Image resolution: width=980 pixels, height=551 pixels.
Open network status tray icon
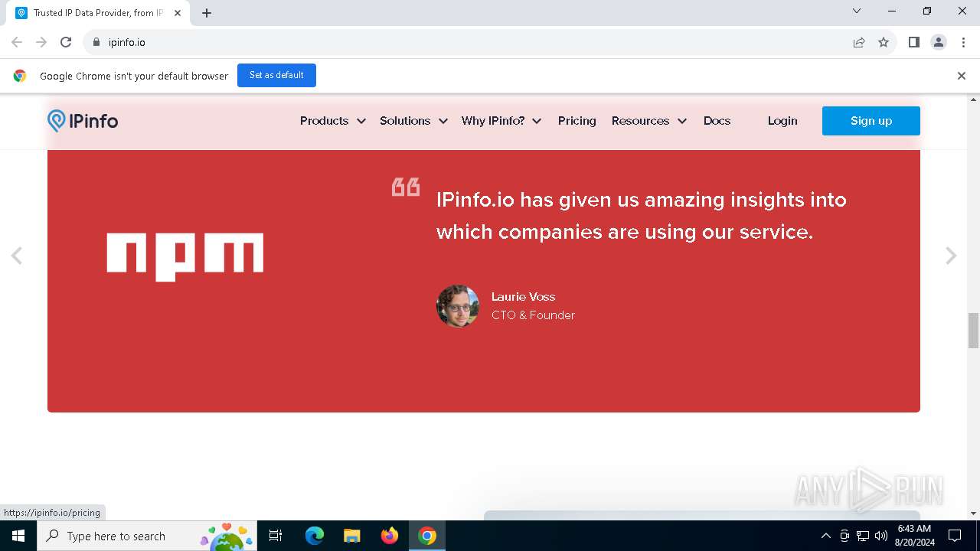tap(863, 536)
